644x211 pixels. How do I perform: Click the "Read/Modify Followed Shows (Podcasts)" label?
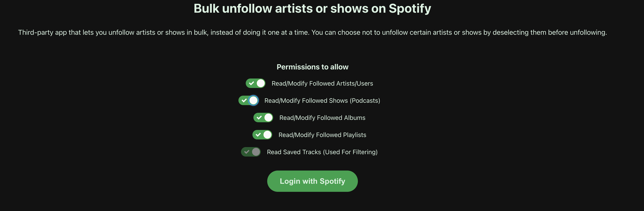[322, 101]
